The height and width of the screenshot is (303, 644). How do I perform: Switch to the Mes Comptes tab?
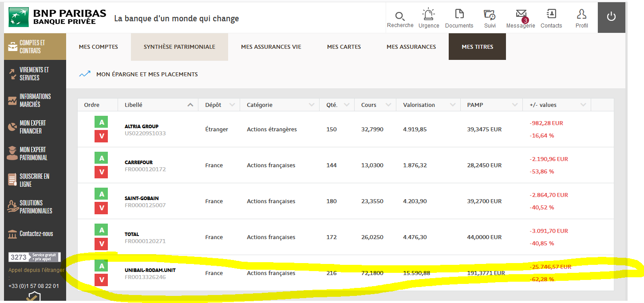point(99,47)
